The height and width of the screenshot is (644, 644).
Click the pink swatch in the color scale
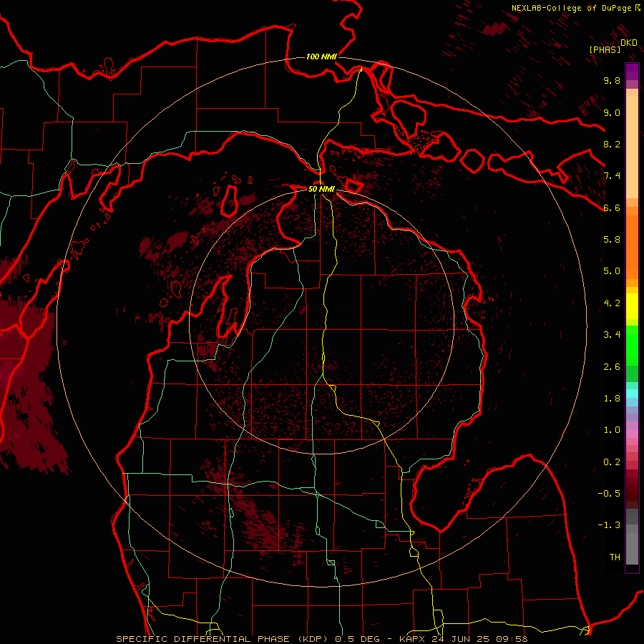coord(632,434)
